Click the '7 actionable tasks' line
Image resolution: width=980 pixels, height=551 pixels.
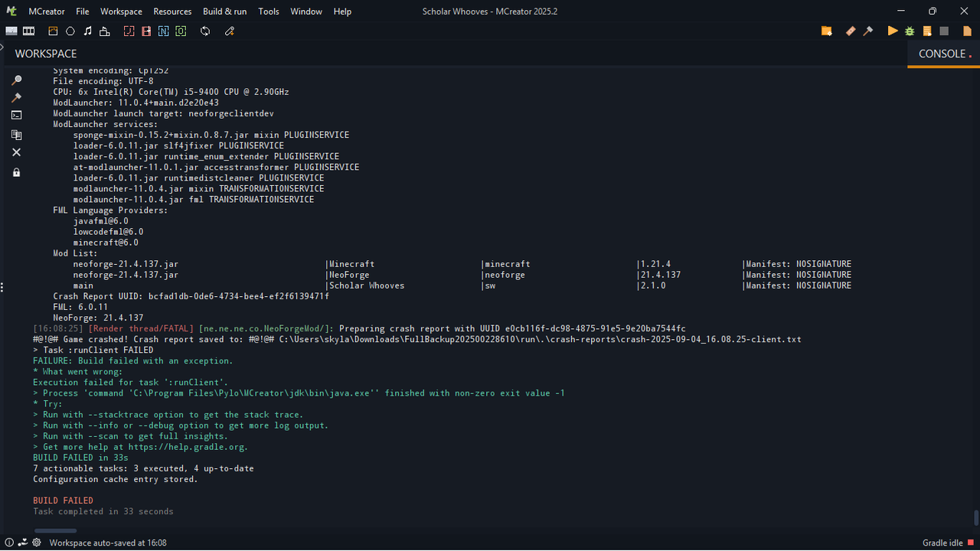(x=143, y=468)
